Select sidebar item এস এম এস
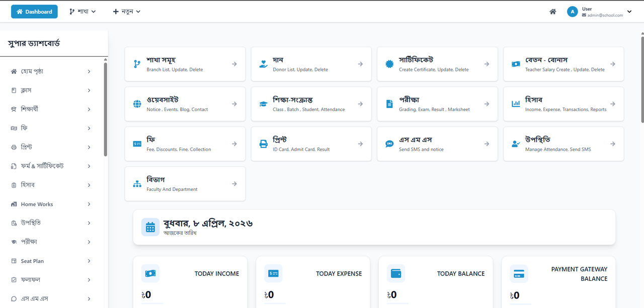Image resolution: width=644 pixels, height=308 pixels. 51,299
